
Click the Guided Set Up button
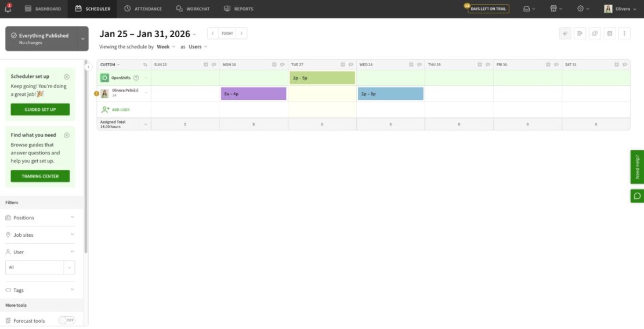[x=40, y=109]
